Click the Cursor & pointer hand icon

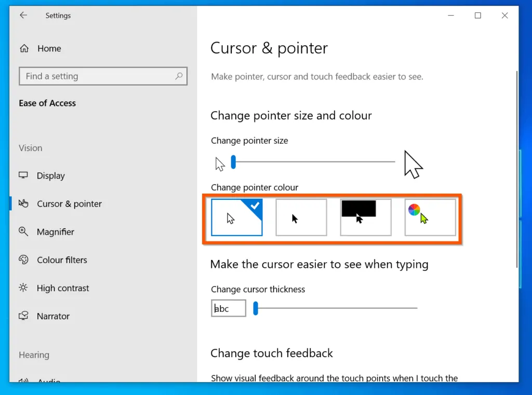24,203
